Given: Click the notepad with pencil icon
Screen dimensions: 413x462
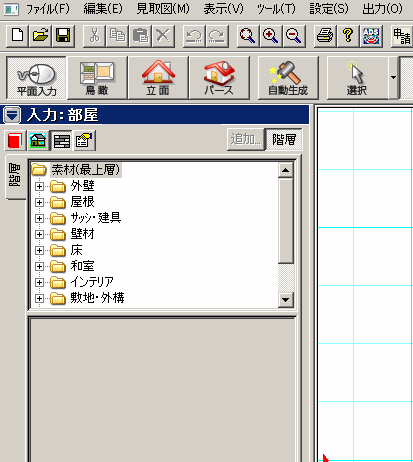Looking at the screenshot, I should [84, 140].
